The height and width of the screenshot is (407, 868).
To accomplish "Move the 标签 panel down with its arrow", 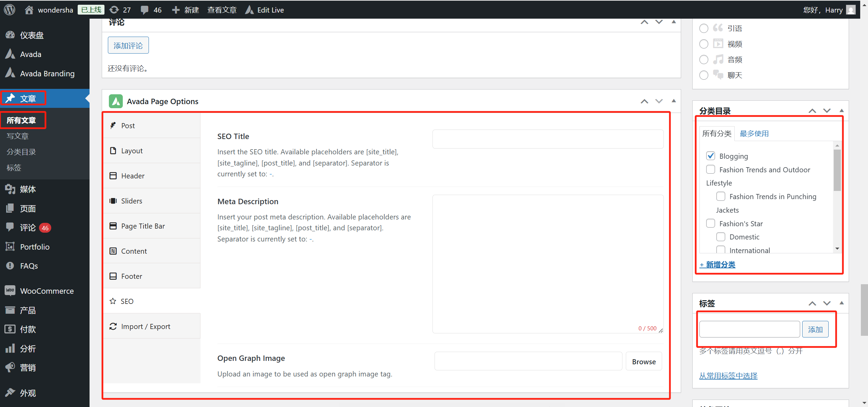I will click(827, 303).
